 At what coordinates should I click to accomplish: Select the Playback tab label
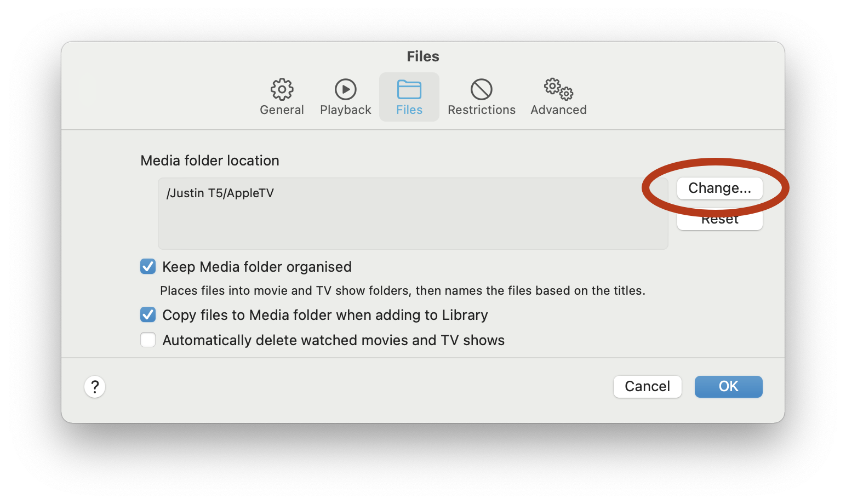click(345, 110)
